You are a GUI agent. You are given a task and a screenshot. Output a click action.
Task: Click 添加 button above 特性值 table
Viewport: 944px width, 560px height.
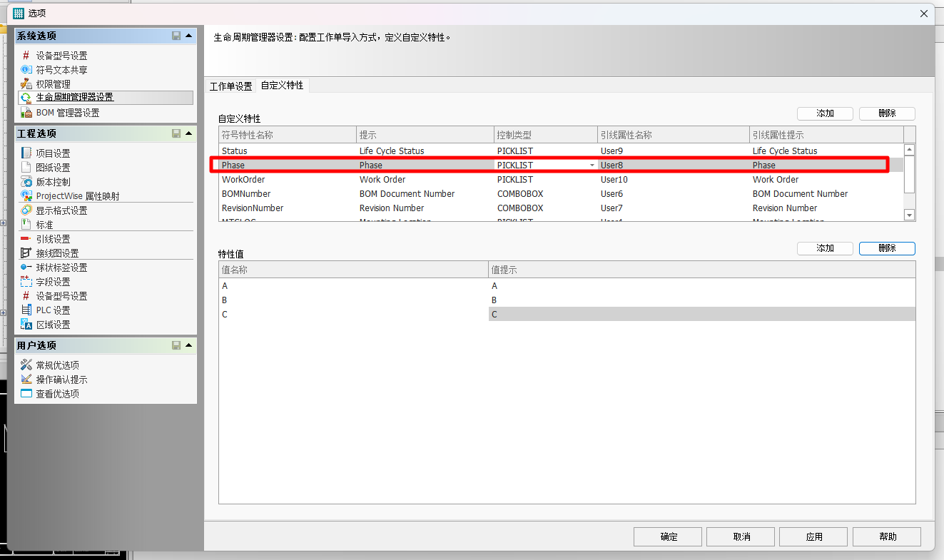pyautogui.click(x=825, y=248)
